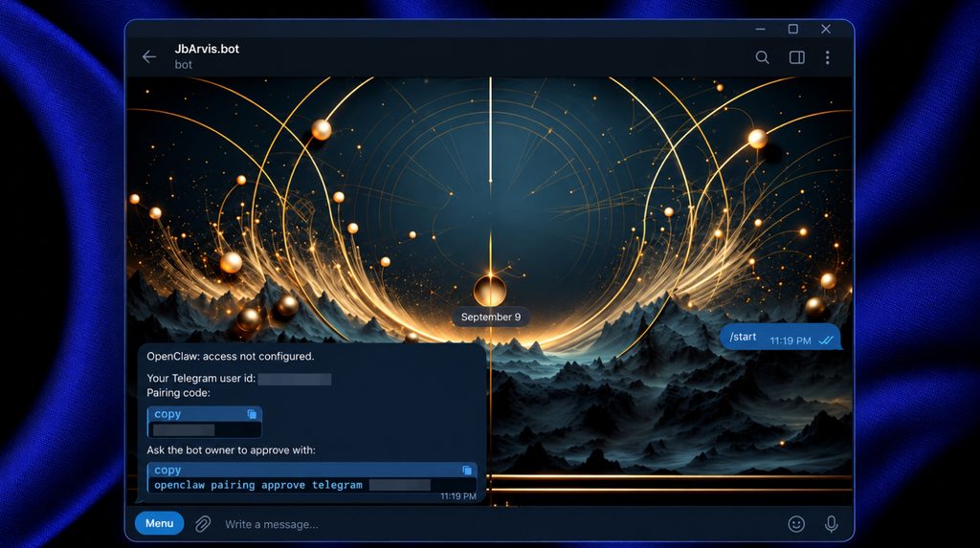Start voice recording with the microphone icon

coord(832,524)
